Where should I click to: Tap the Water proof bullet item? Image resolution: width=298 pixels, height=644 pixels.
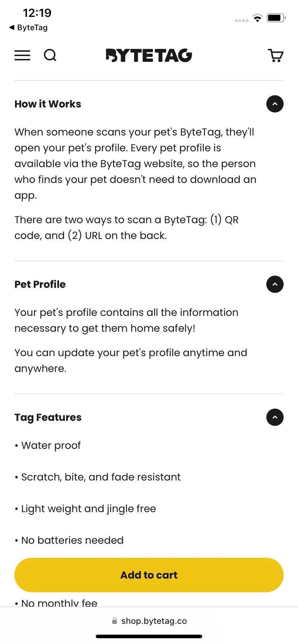(x=48, y=446)
